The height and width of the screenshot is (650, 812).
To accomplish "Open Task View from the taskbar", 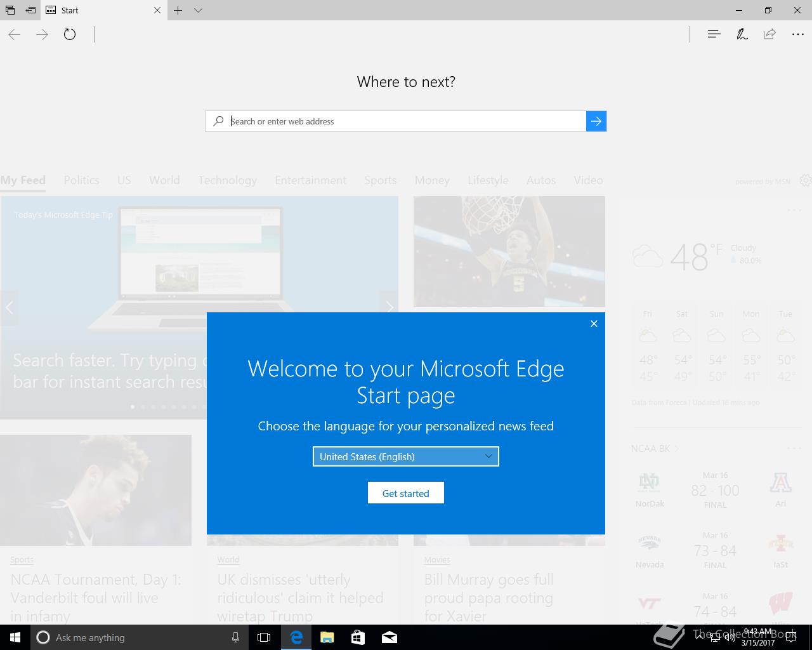I will coord(264,637).
